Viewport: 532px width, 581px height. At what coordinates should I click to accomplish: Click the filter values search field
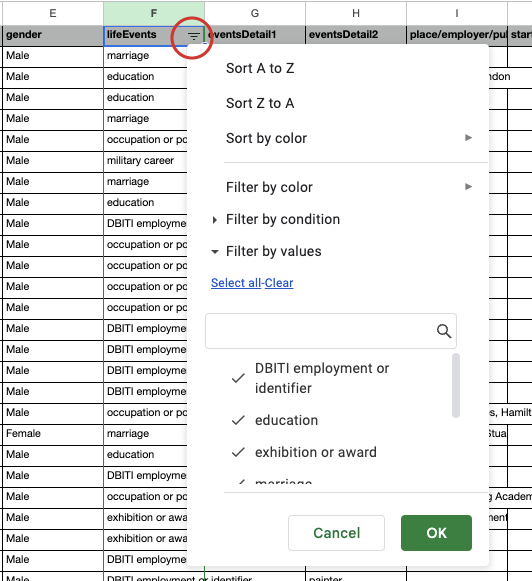click(330, 331)
